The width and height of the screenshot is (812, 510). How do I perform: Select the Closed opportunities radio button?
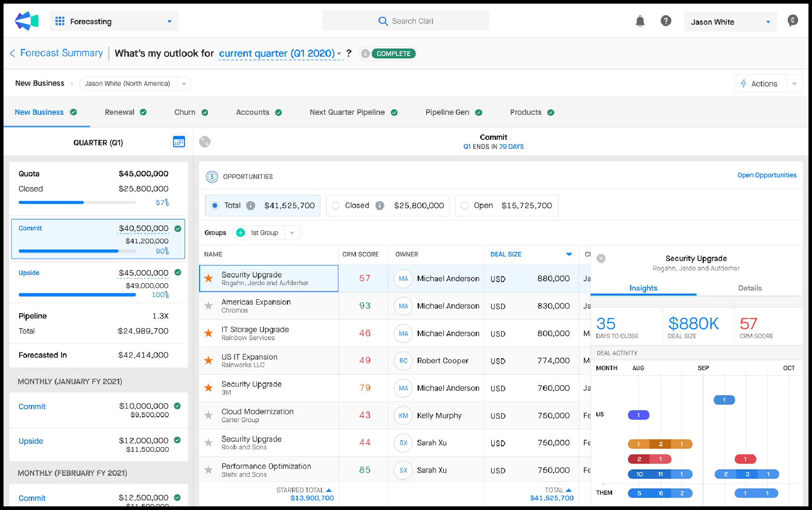pos(336,206)
